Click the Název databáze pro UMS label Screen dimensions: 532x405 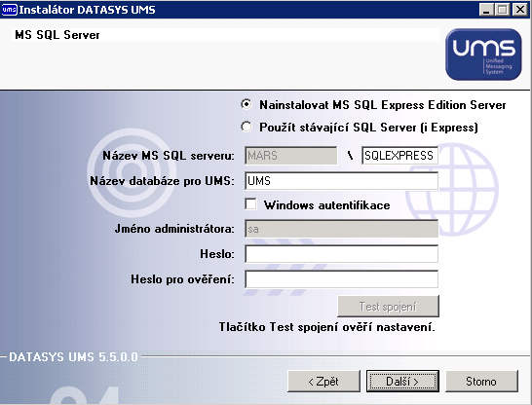[x=162, y=181]
